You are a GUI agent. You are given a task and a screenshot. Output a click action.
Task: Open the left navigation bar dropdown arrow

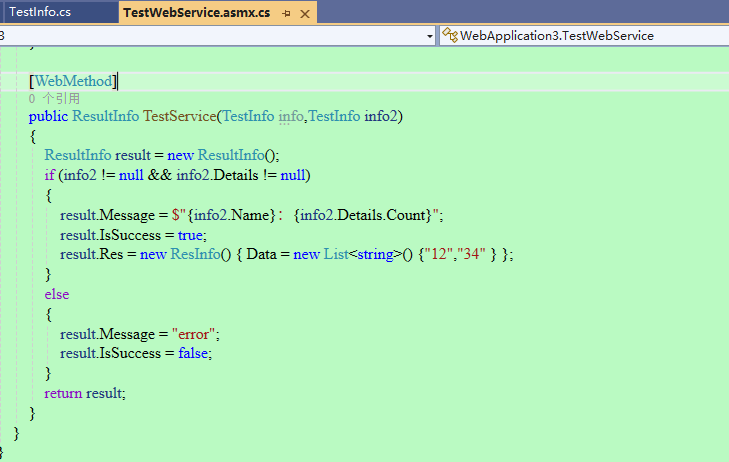tap(429, 36)
